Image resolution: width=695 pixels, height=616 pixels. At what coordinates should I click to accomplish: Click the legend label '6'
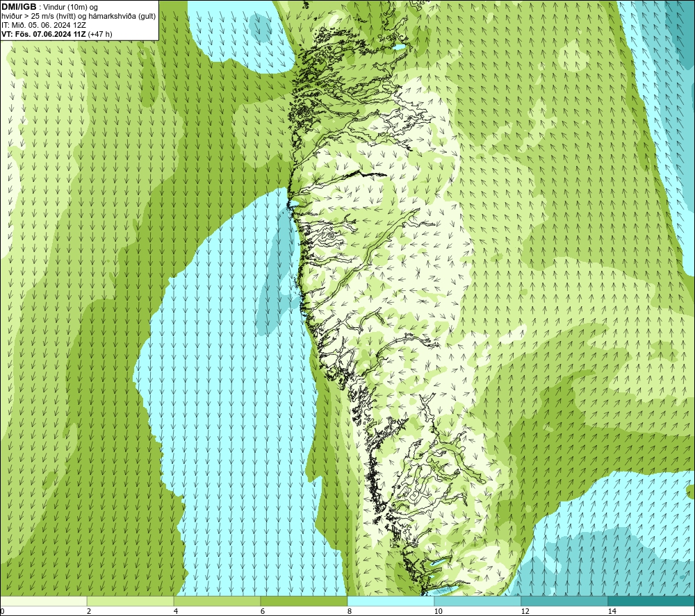click(263, 612)
